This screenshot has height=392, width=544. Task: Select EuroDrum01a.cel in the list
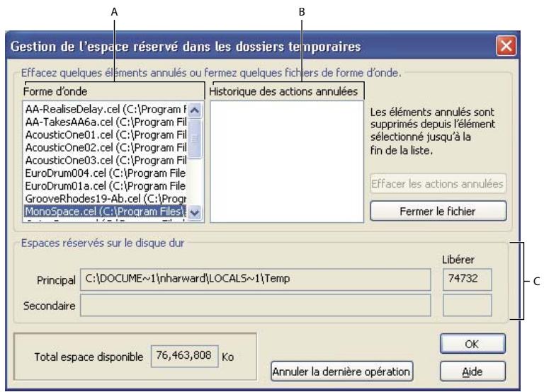click(106, 186)
